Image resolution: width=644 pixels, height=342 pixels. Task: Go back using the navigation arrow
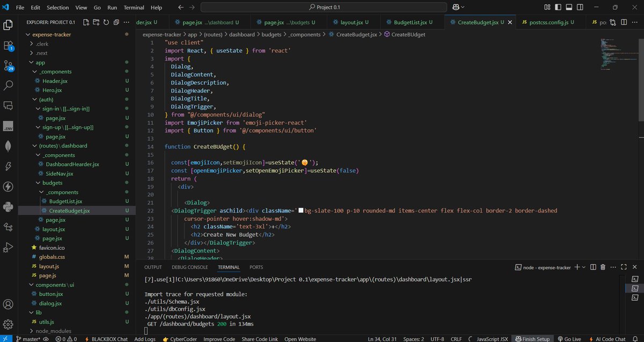click(x=180, y=8)
